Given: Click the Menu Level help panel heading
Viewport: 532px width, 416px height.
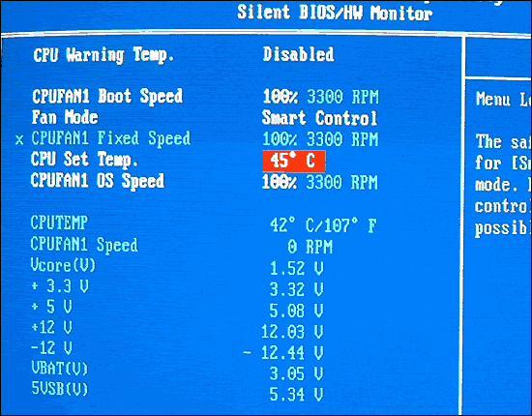Looking at the screenshot, I should click(x=504, y=99).
